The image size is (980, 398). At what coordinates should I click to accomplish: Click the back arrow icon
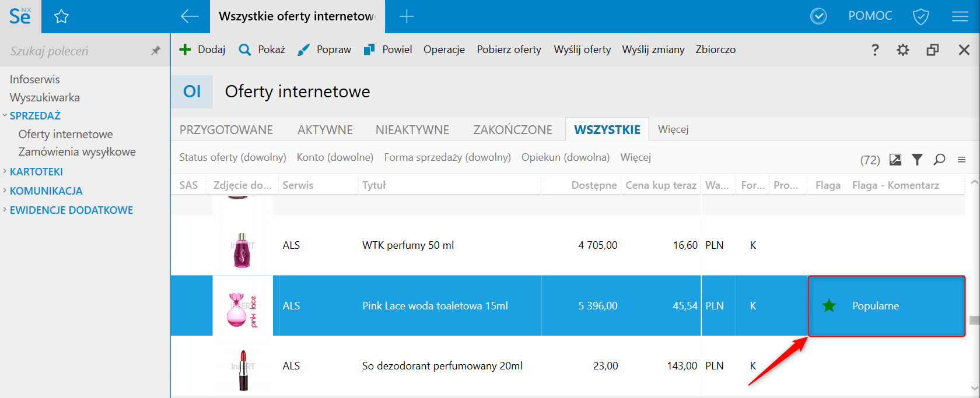pyautogui.click(x=190, y=16)
